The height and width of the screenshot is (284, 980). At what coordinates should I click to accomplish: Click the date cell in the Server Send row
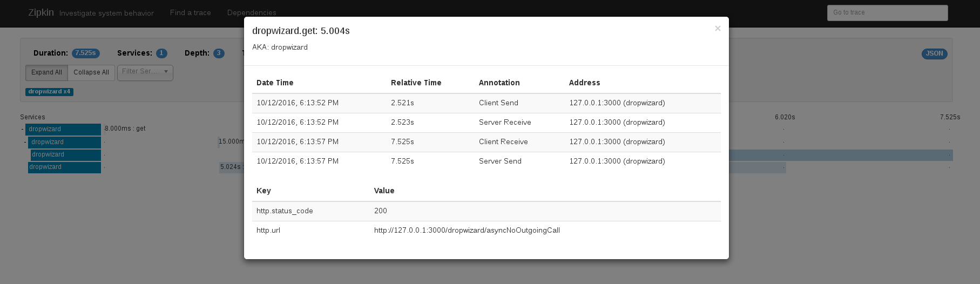point(298,161)
